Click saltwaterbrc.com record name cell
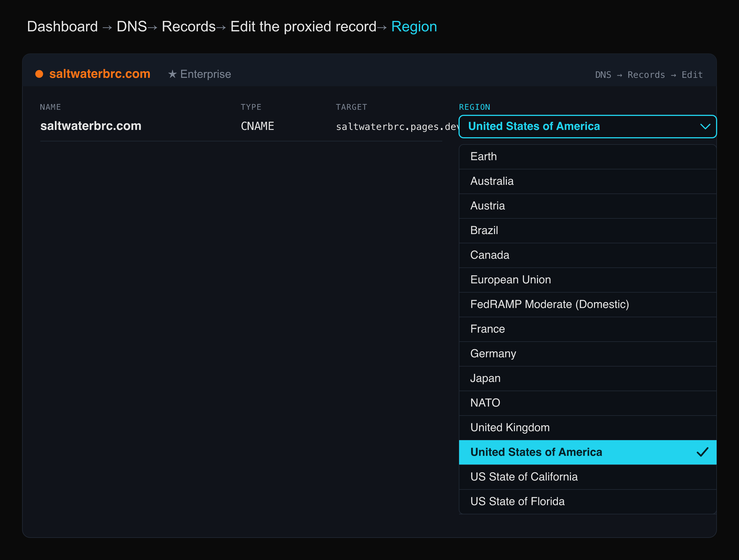Image resolution: width=739 pixels, height=560 pixels. [x=91, y=126]
